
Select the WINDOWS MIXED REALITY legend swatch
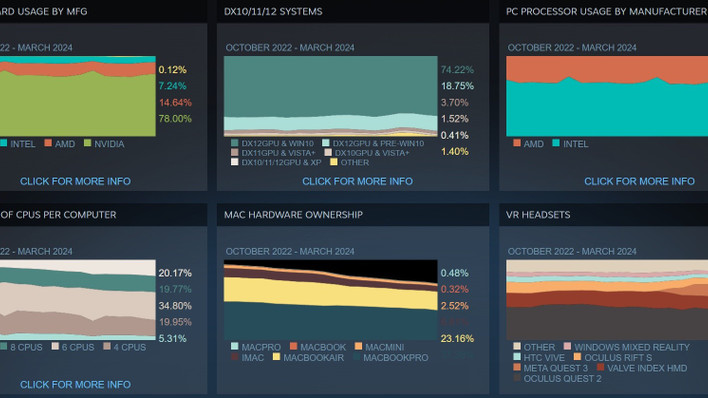click(x=568, y=346)
